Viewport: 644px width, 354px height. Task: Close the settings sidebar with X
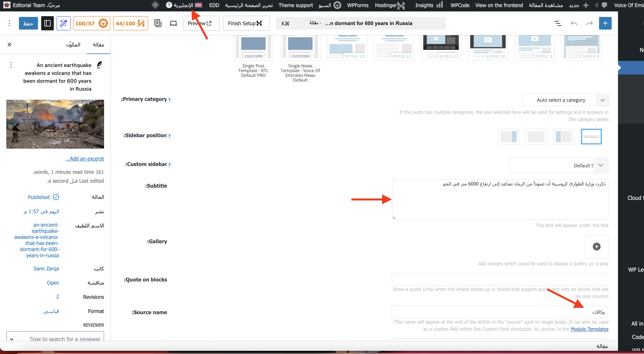point(9,45)
